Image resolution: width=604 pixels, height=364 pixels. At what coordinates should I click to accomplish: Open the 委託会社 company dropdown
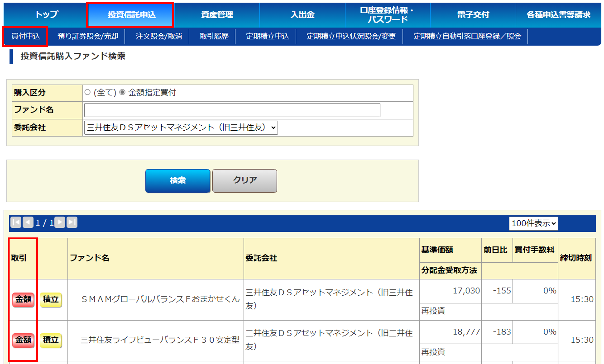point(181,128)
